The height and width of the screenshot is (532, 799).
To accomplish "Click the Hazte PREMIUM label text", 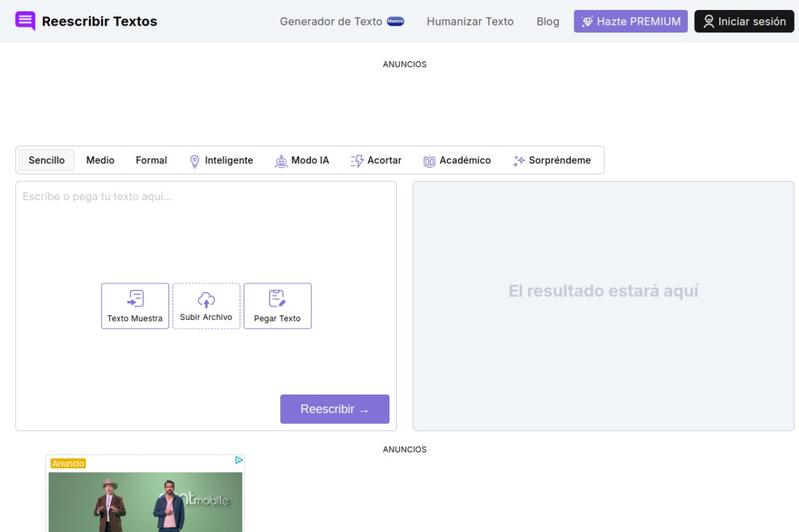I will click(x=639, y=21).
